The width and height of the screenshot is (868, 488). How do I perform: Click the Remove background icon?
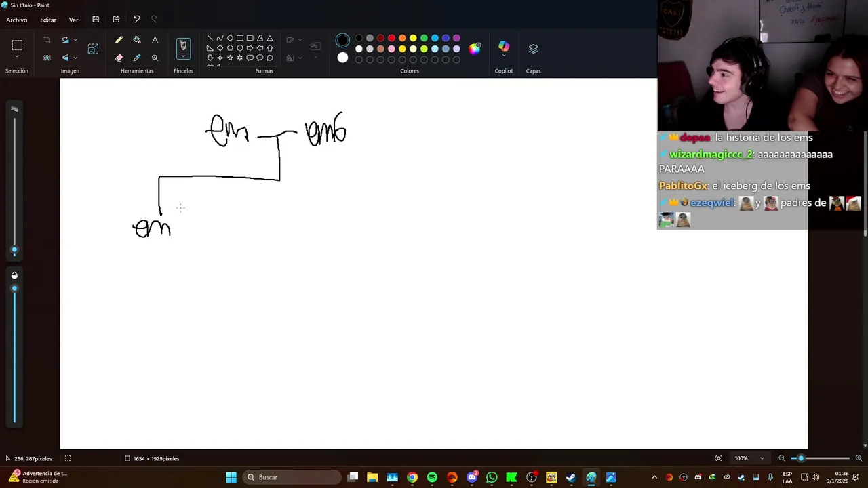(x=47, y=58)
